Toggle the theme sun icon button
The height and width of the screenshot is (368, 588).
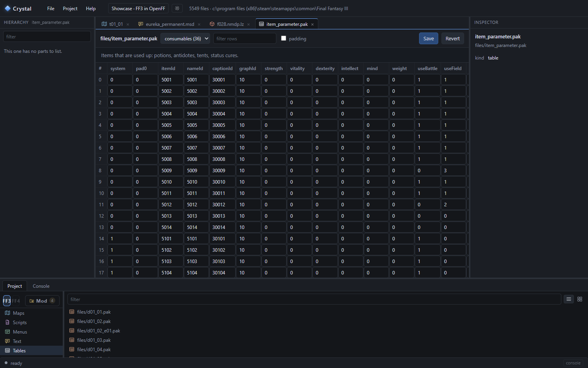point(177,8)
